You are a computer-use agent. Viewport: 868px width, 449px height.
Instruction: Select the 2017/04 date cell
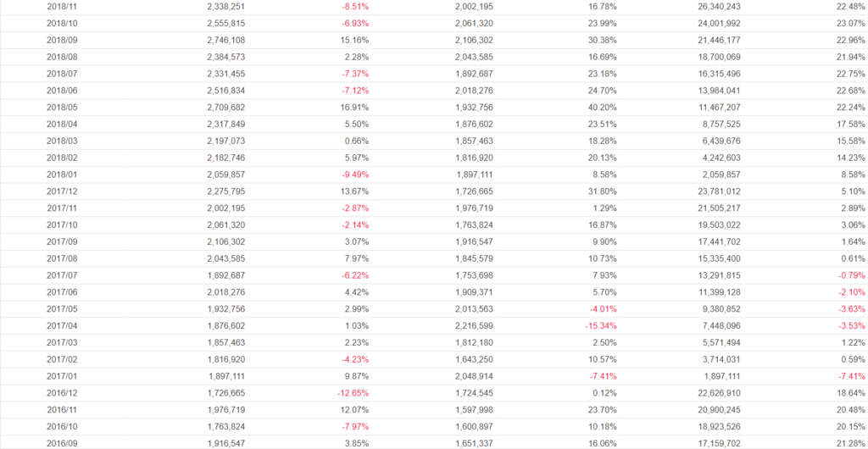[60, 325]
